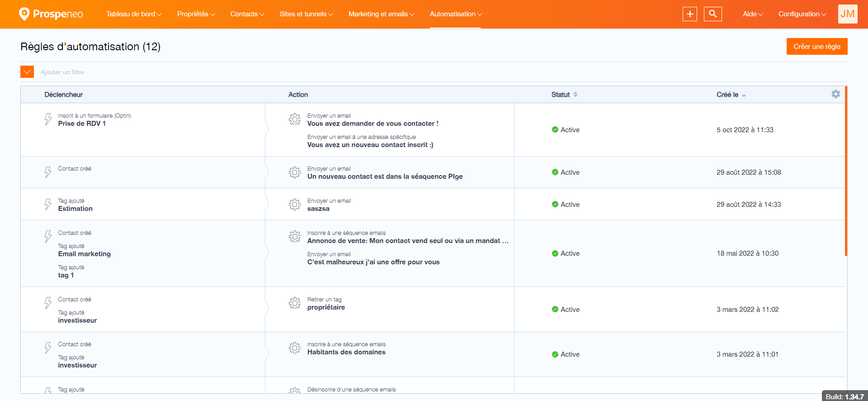Open Propriétés dropdown menu
The height and width of the screenshot is (401, 868).
click(x=196, y=14)
